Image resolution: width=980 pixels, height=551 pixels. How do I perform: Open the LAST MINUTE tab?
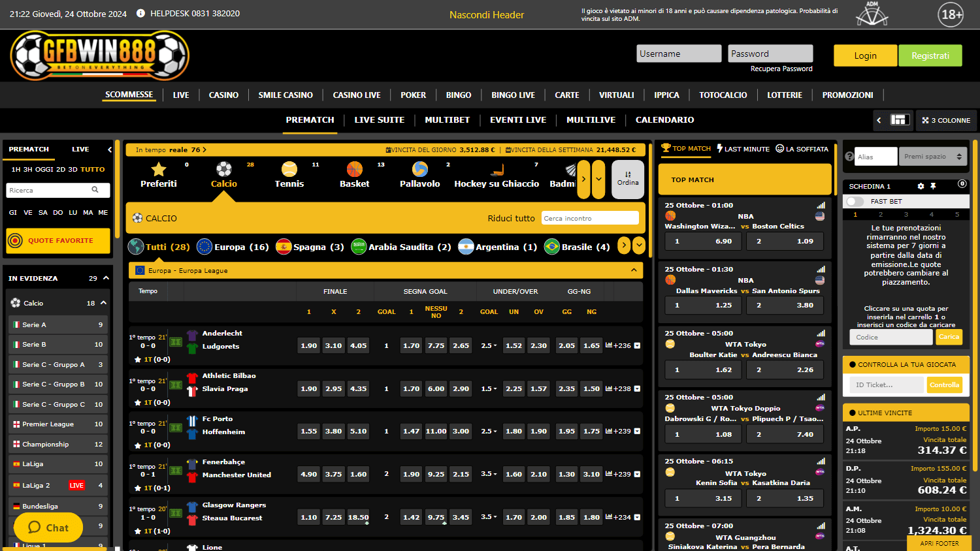pos(743,149)
